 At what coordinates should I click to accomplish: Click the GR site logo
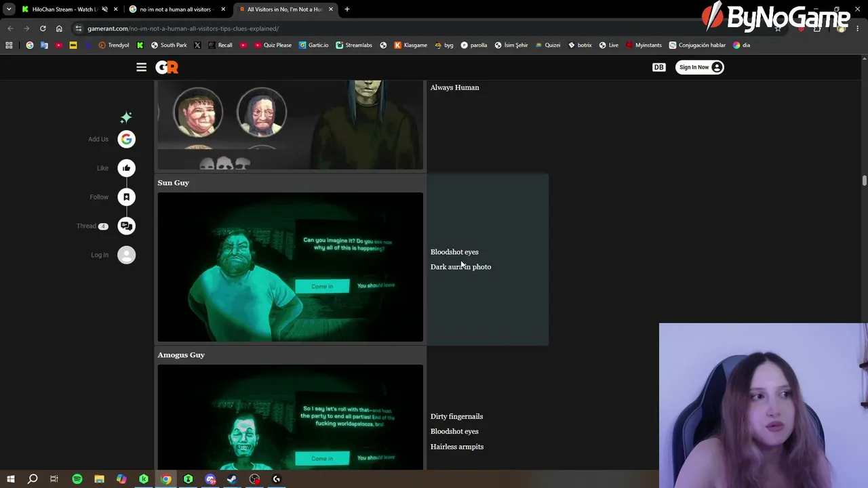167,67
